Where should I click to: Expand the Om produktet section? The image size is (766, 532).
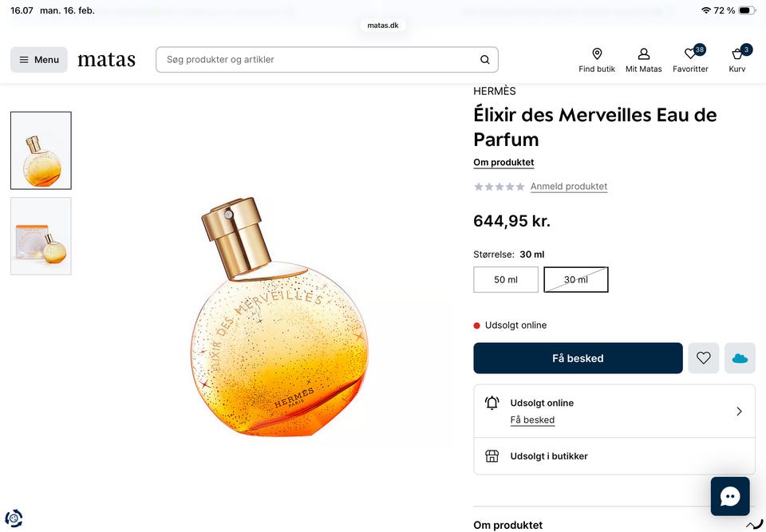[753, 525]
